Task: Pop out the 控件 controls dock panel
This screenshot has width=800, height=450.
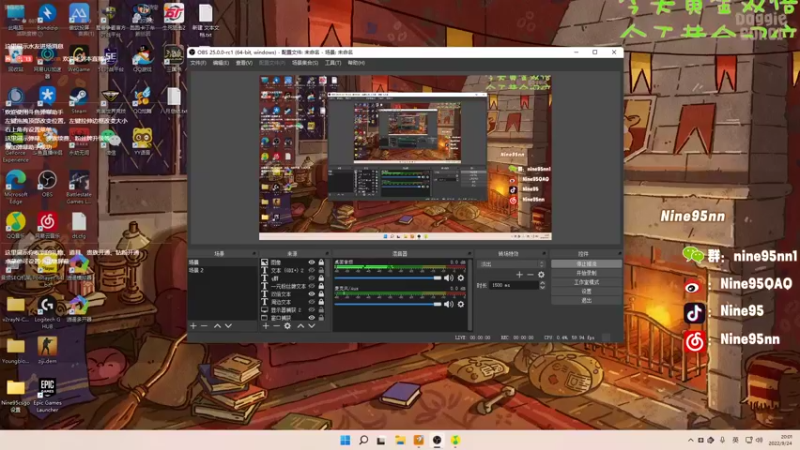Action: tap(619, 254)
